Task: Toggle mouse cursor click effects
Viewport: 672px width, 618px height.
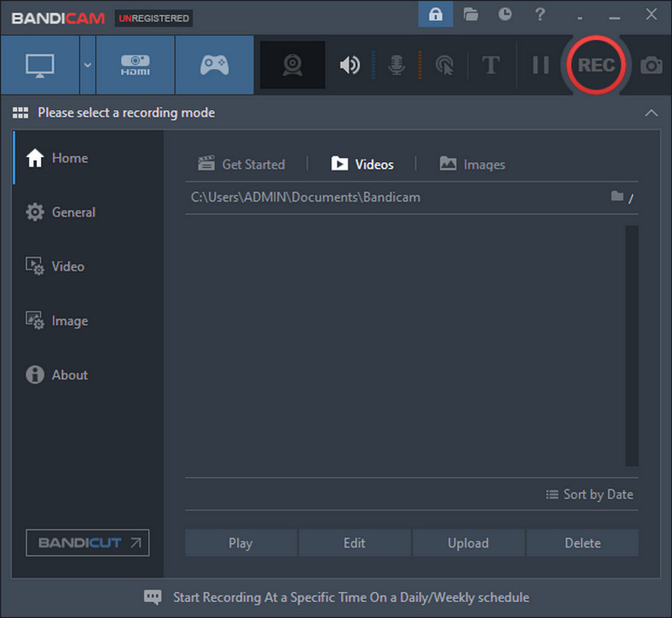Action: click(x=444, y=65)
